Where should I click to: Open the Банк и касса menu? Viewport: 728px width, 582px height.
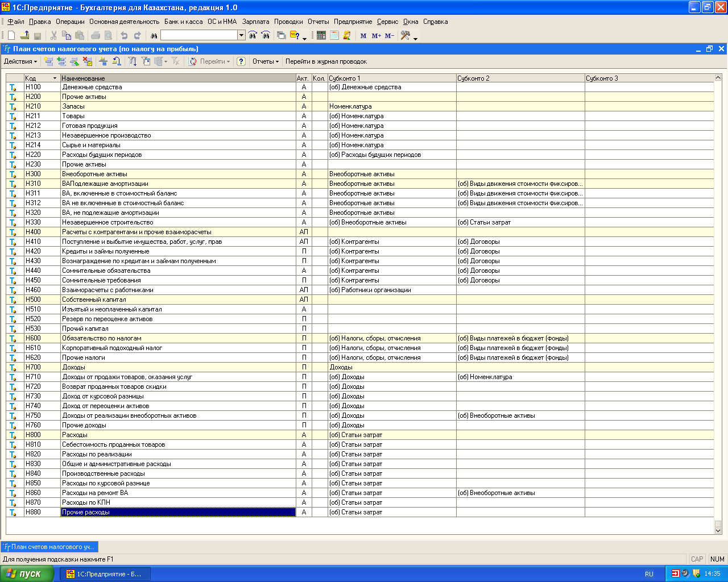tap(183, 22)
